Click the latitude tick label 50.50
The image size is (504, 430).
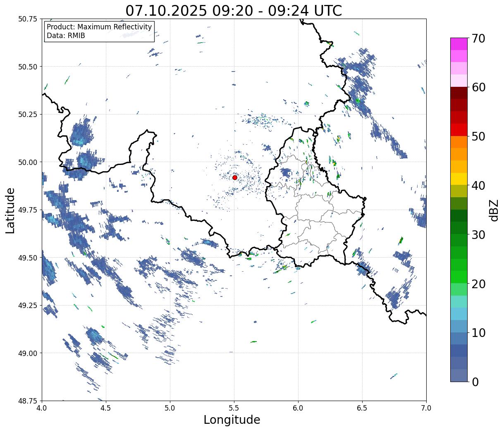pyautogui.click(x=28, y=67)
